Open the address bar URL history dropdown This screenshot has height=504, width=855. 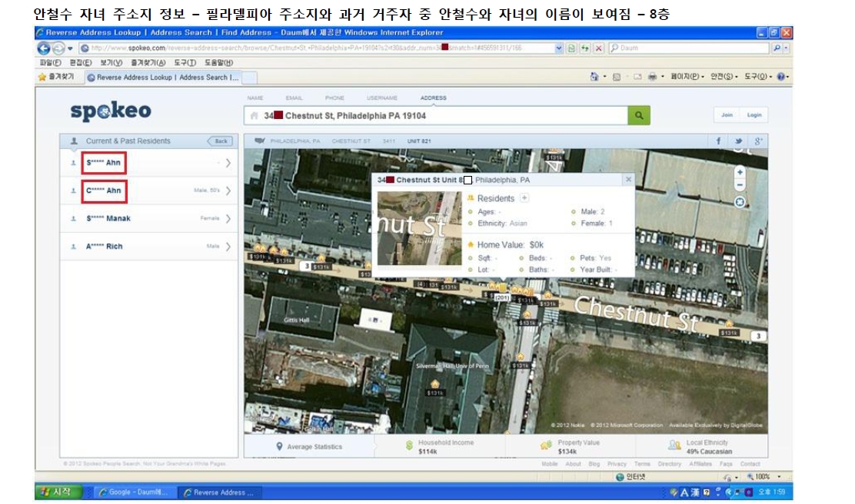click(558, 48)
